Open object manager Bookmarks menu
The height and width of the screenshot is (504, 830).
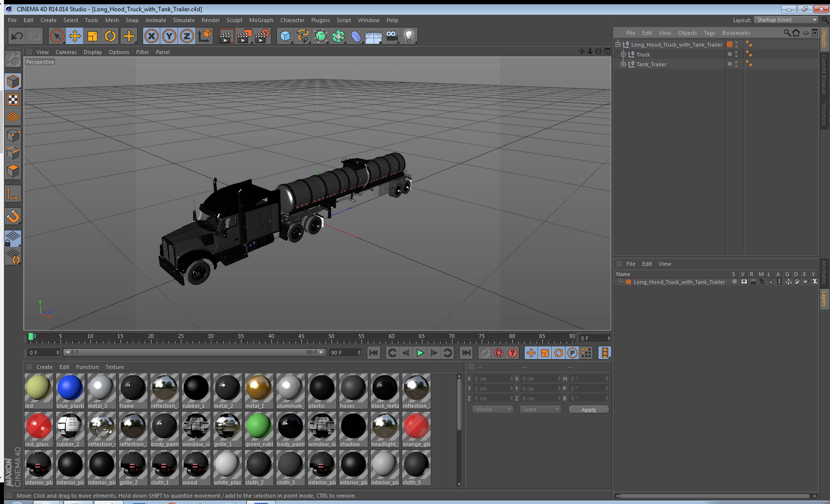[x=736, y=33]
